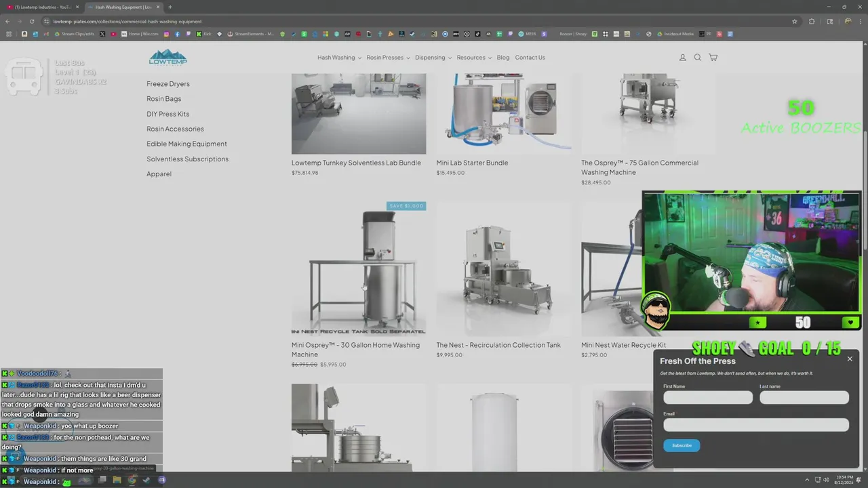868x488 pixels.
Task: Show hidden system tray icons
Action: click(x=806, y=480)
